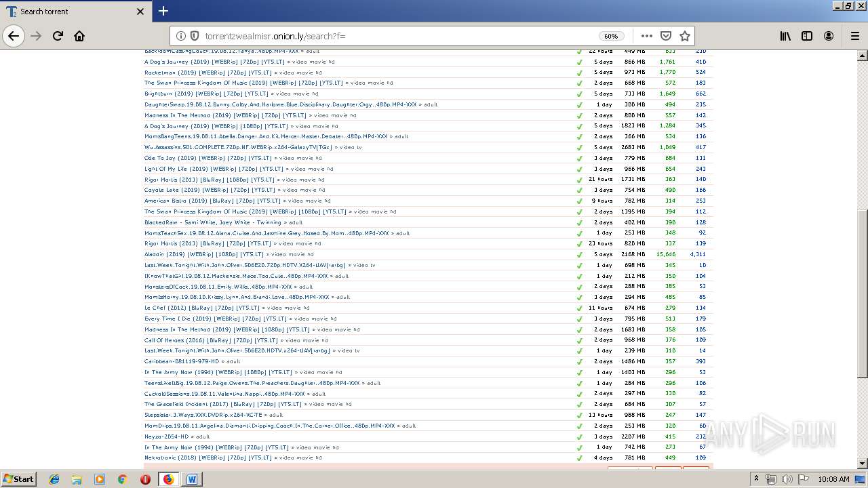This screenshot has width=868, height=488.
Task: Switch to the Firefox taskbar button
Action: pos(168,479)
